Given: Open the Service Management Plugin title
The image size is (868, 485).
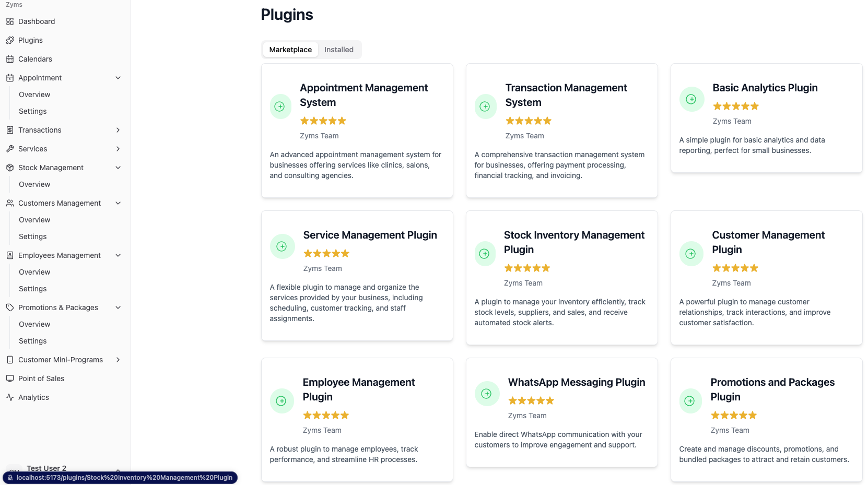Looking at the screenshot, I should (x=370, y=235).
